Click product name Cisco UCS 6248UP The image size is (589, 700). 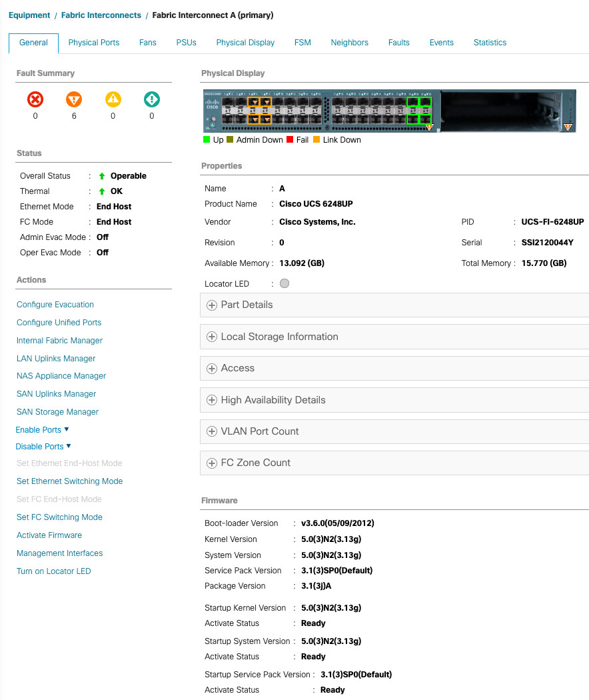(316, 203)
